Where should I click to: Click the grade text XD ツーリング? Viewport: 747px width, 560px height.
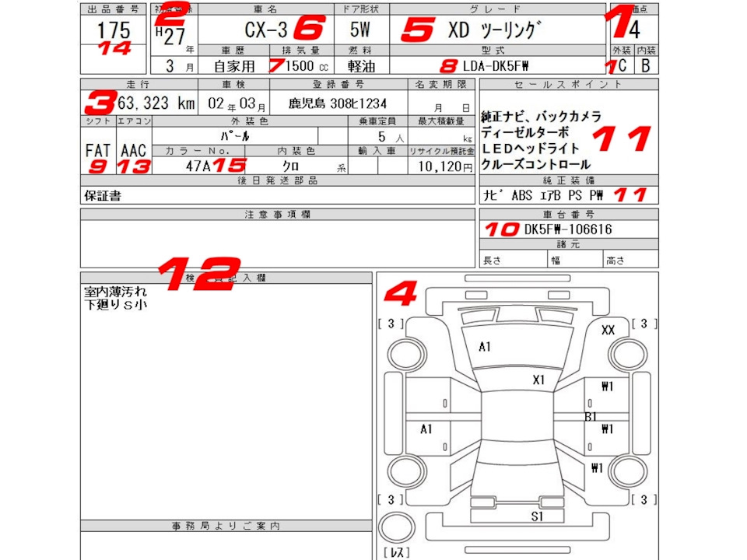pyautogui.click(x=495, y=30)
